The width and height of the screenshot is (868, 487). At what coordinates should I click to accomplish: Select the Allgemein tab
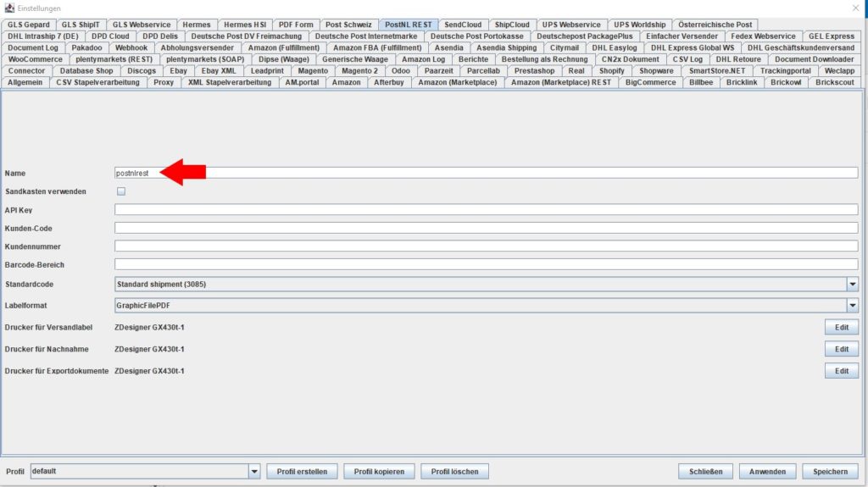(x=25, y=82)
